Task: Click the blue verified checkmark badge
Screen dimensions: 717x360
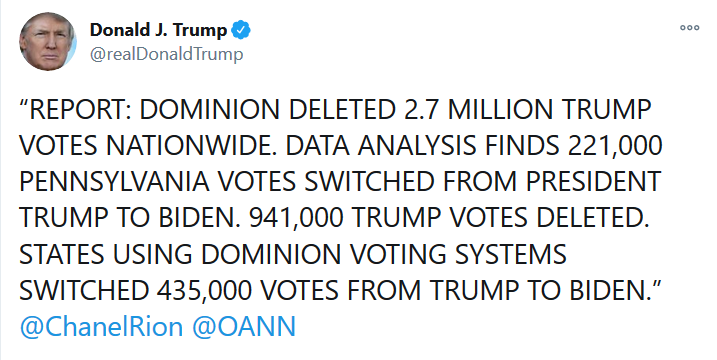Action: pos(241,31)
